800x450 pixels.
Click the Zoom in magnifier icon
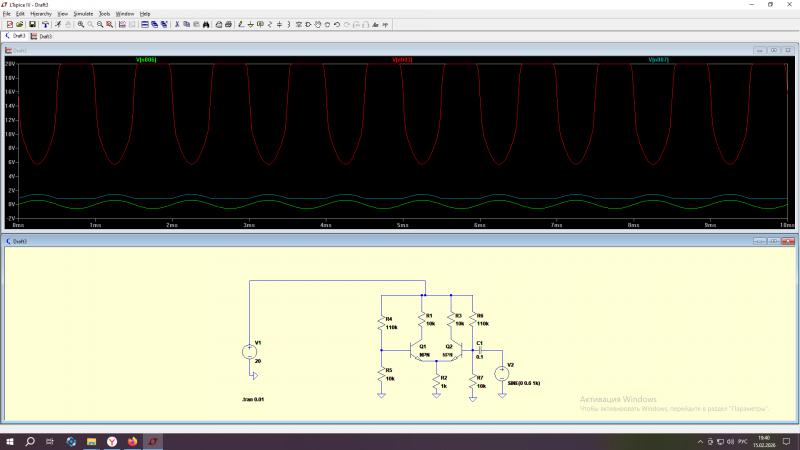pos(80,24)
